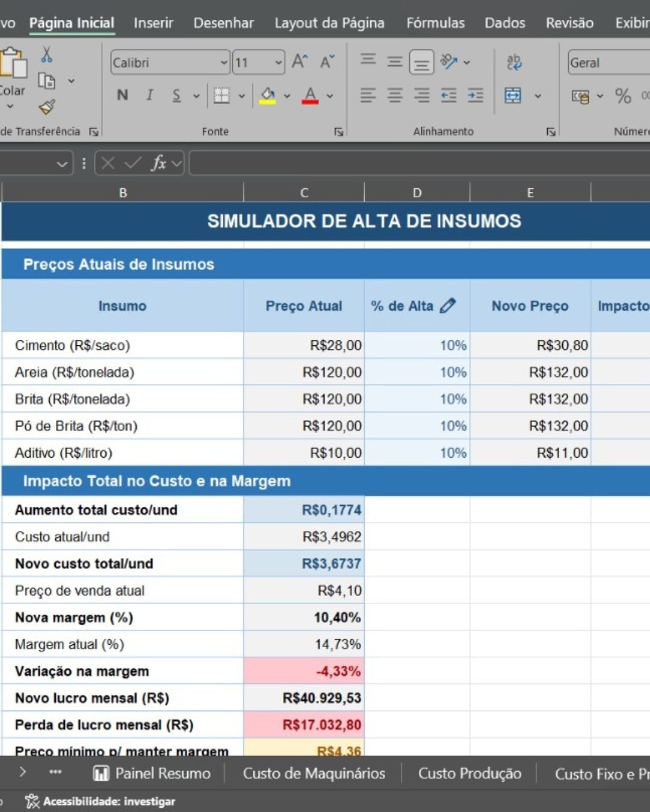
Task: Open the Desenhar tab
Action: click(x=223, y=23)
